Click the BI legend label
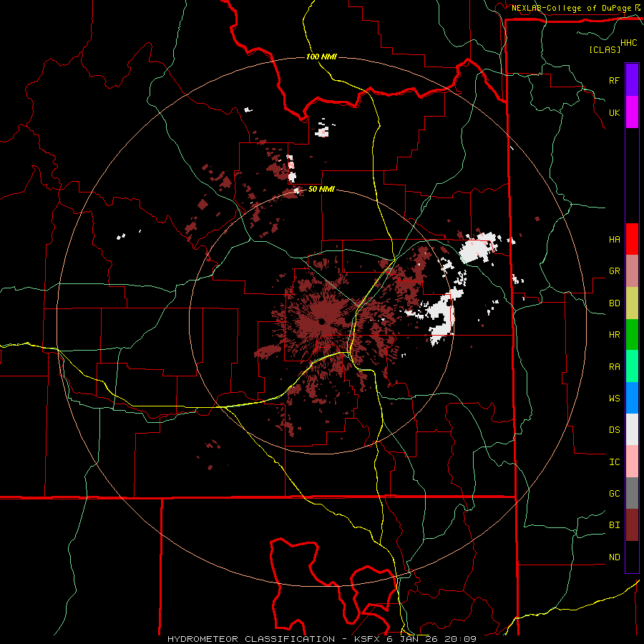 (614, 525)
